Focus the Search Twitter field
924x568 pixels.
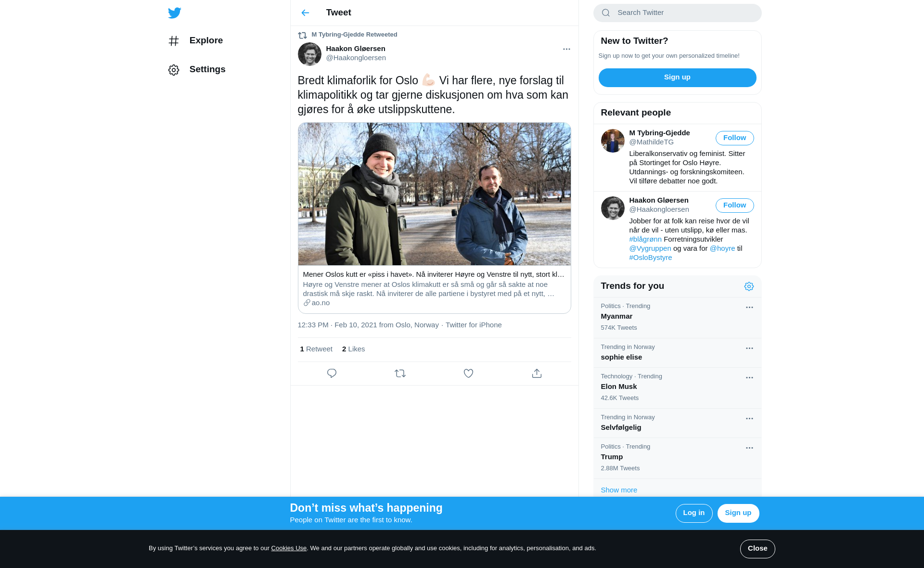point(677,13)
